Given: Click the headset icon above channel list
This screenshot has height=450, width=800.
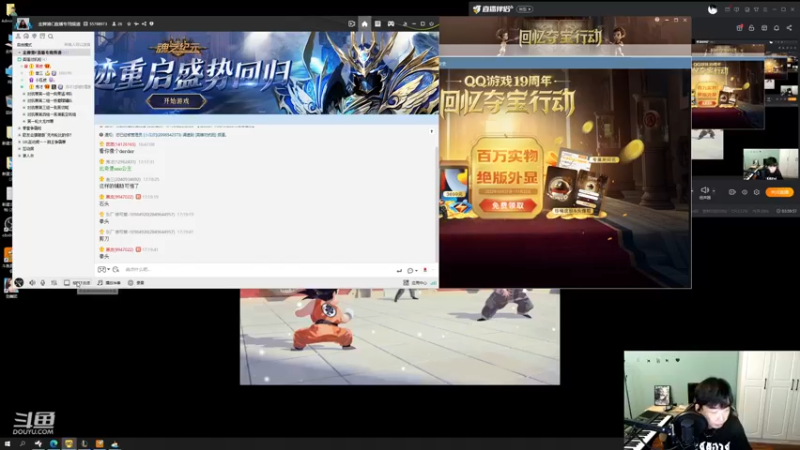Looking at the screenshot, I should [26, 36].
